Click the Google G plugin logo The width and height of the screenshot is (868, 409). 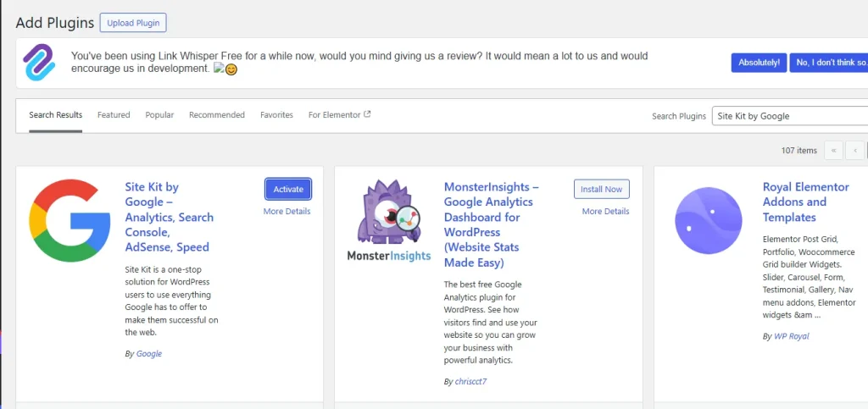pyautogui.click(x=70, y=220)
